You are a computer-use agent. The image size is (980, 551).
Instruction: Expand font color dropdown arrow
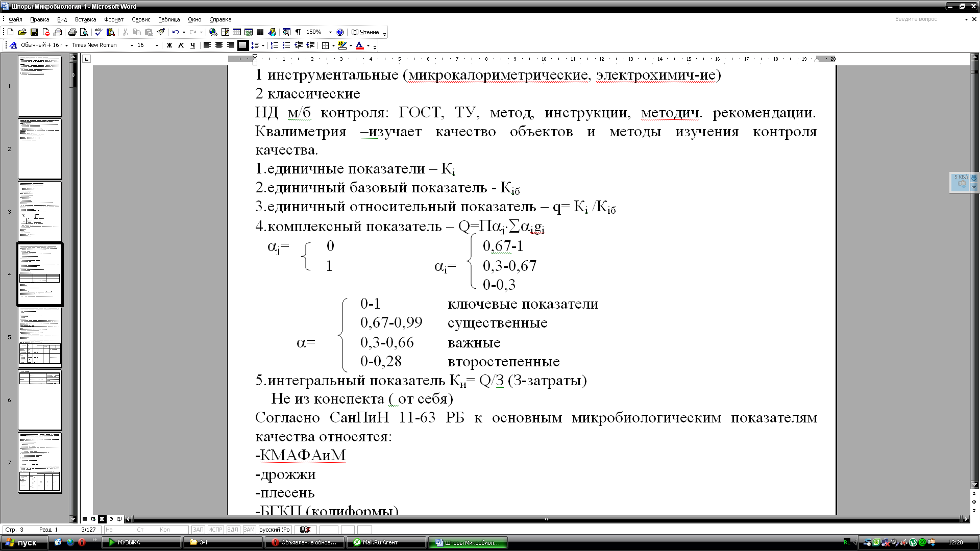coord(368,45)
